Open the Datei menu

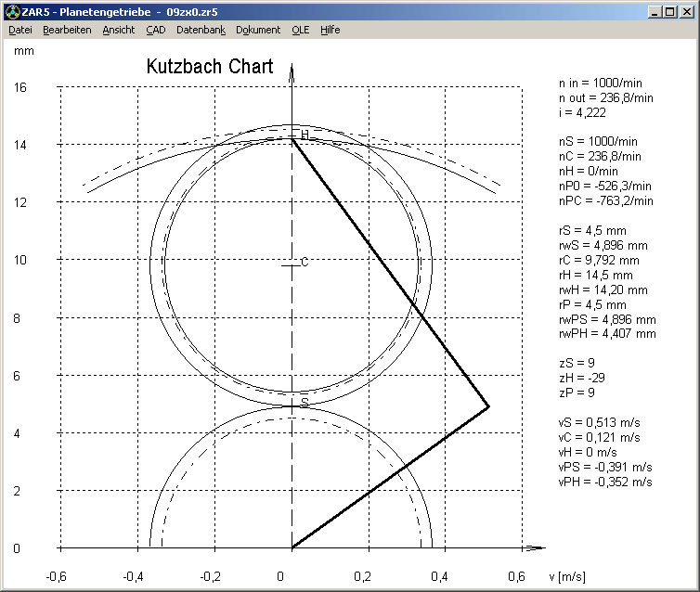tap(20, 30)
